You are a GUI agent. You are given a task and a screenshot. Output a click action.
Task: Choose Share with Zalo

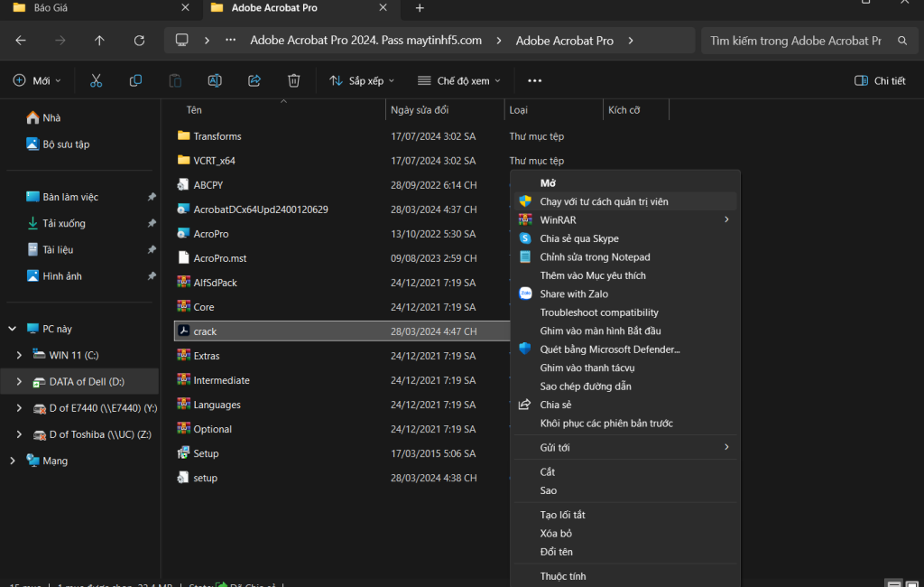click(625, 293)
